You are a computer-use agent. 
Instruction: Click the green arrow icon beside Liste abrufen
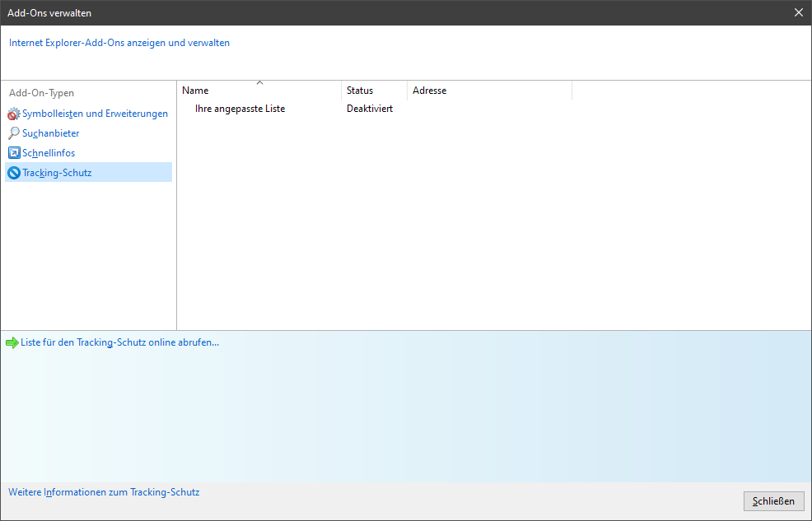click(x=12, y=342)
